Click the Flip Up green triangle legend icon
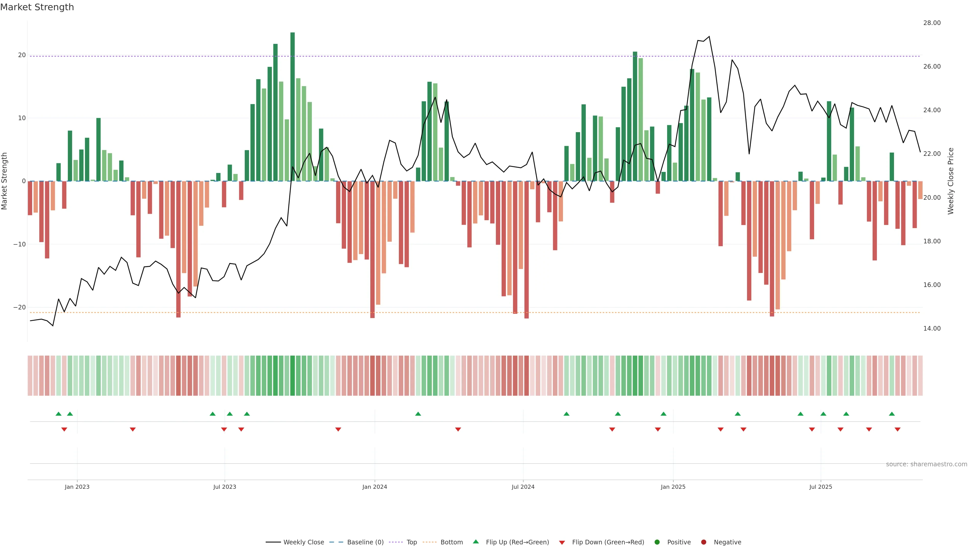The height and width of the screenshot is (551, 980). [x=475, y=542]
